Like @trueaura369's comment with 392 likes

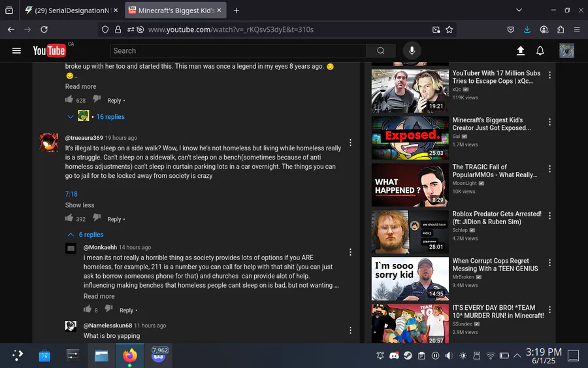click(x=69, y=218)
